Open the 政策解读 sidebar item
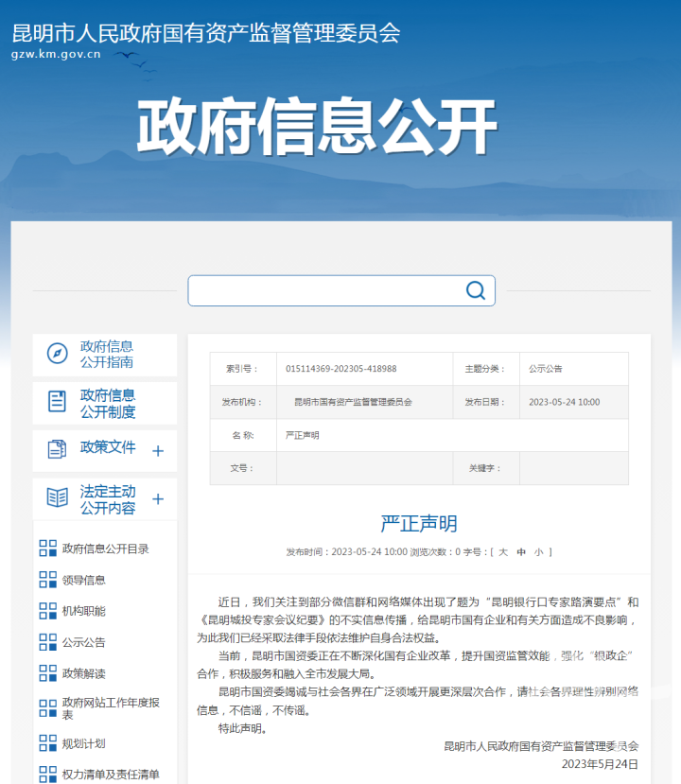The image size is (681, 784). pyautogui.click(x=84, y=673)
